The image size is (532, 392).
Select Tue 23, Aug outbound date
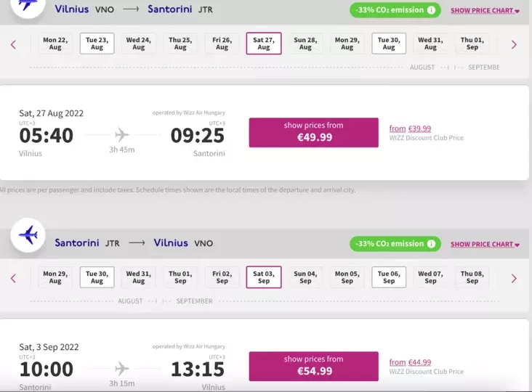pos(97,44)
